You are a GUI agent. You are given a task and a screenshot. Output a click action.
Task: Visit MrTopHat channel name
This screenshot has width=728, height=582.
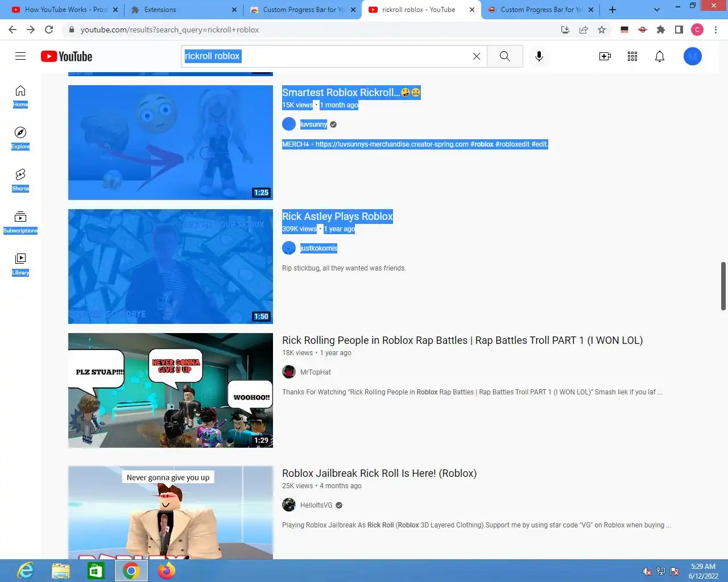pyautogui.click(x=316, y=372)
